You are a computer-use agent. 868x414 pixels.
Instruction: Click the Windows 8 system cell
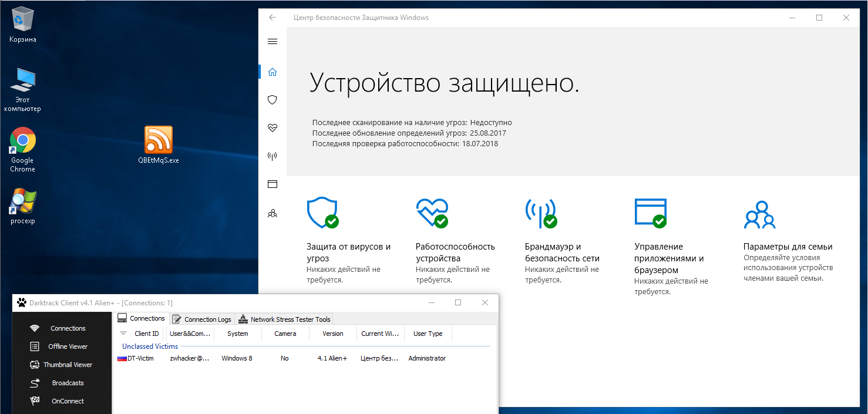click(237, 358)
